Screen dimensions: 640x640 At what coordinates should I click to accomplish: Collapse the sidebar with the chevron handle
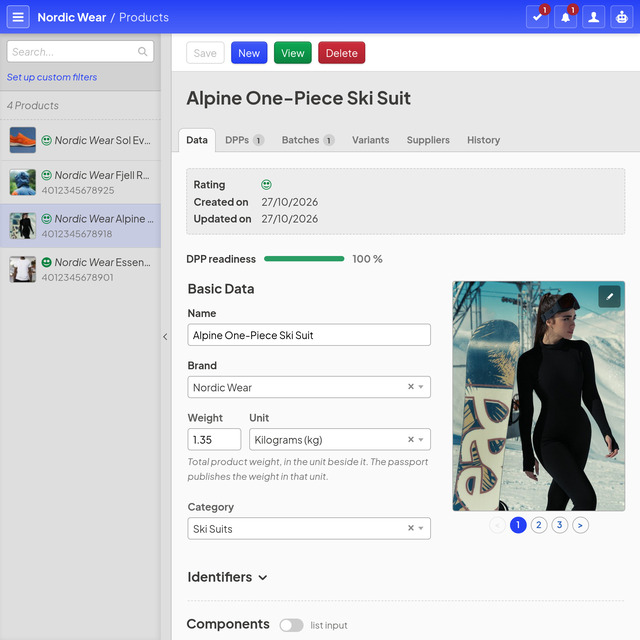(165, 337)
